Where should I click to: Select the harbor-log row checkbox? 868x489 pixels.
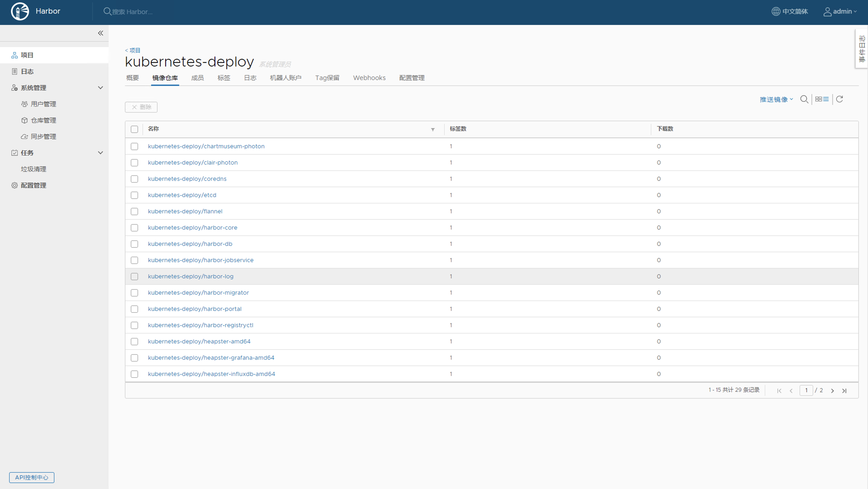[x=134, y=277]
